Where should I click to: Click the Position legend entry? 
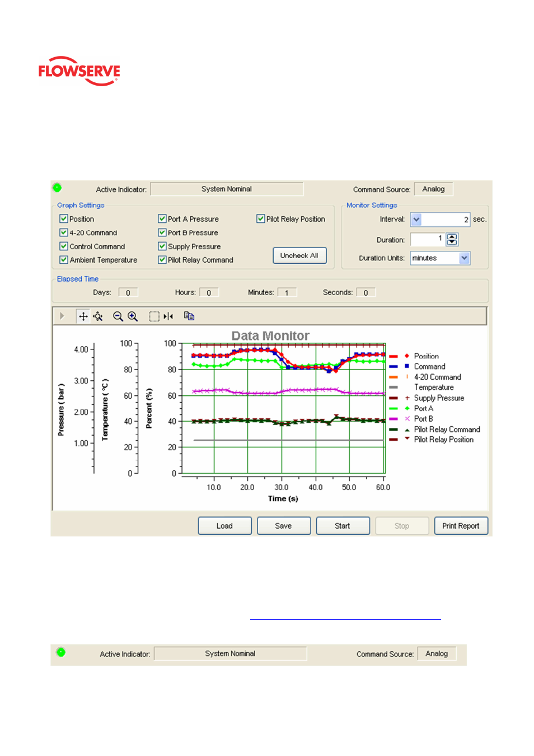(414, 356)
